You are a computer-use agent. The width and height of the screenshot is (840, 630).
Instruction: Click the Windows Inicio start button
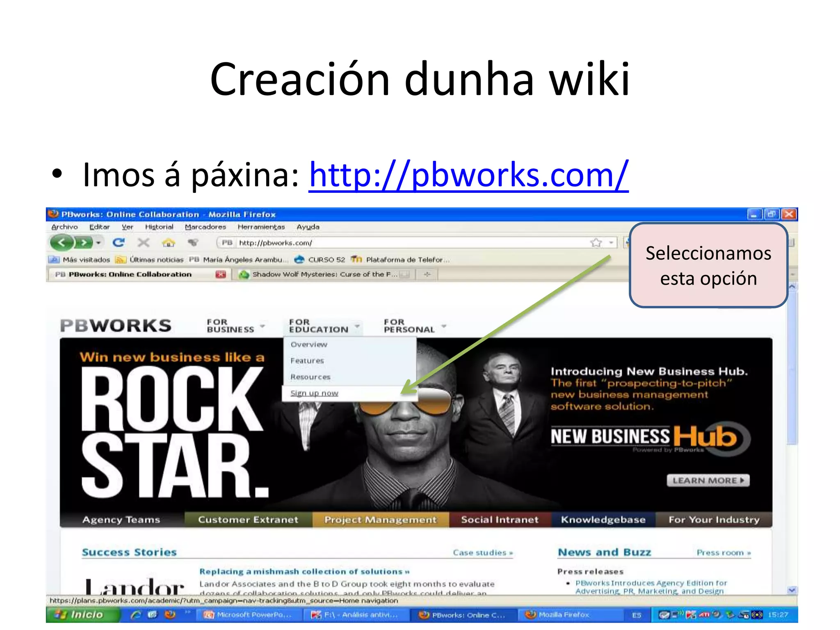click(x=82, y=614)
